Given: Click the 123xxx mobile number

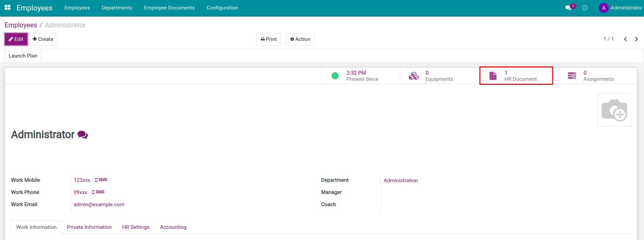Looking at the screenshot, I should pyautogui.click(x=82, y=180).
